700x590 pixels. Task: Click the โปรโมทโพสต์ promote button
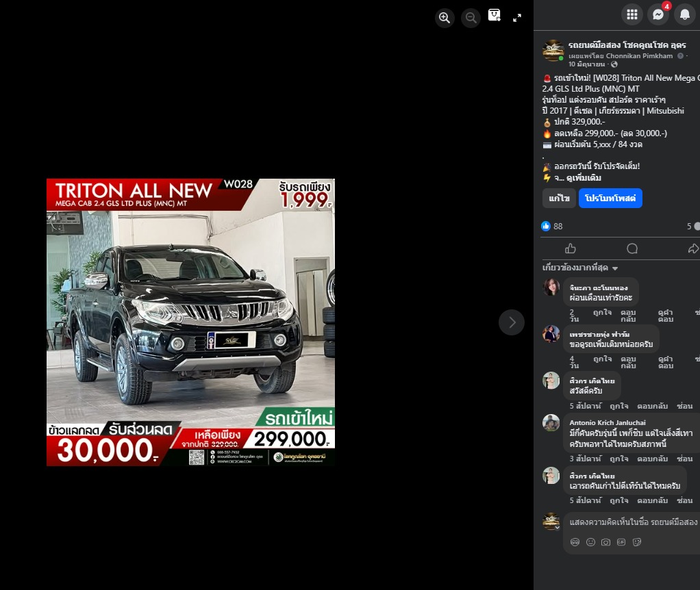610,198
